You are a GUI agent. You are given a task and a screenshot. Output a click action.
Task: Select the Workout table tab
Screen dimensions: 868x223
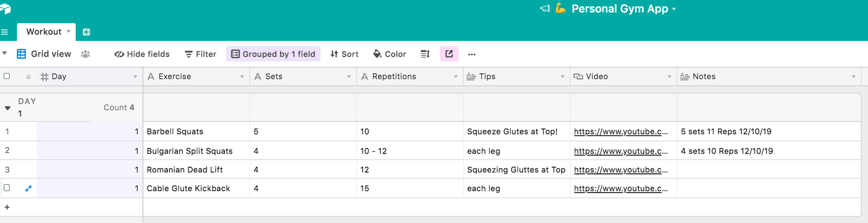pos(44,32)
